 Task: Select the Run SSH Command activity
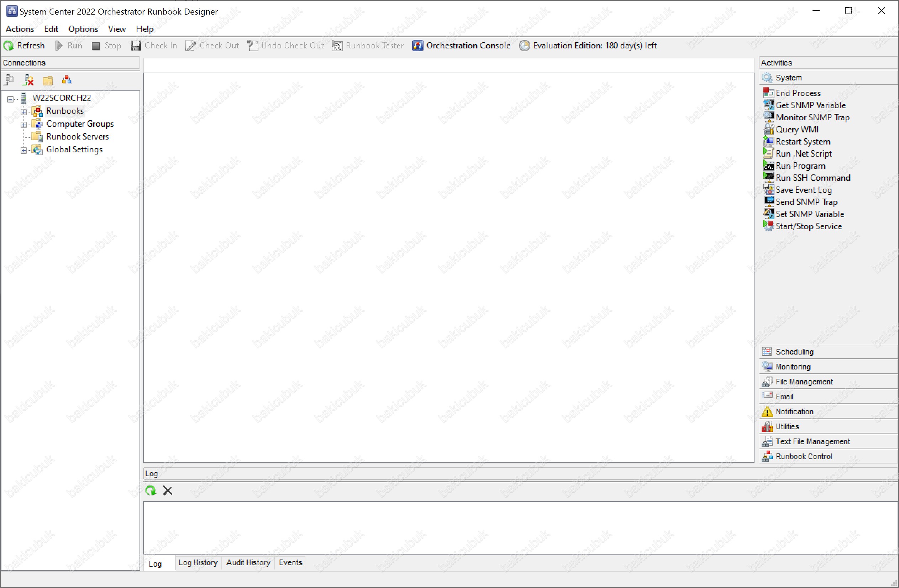point(813,178)
